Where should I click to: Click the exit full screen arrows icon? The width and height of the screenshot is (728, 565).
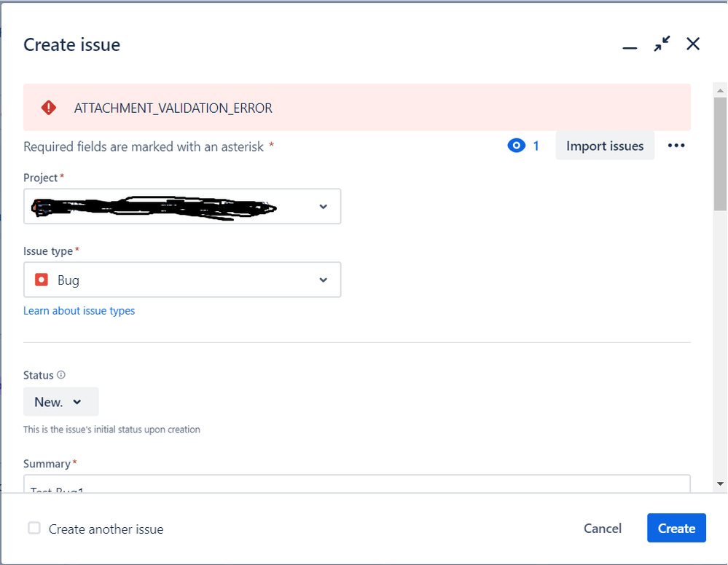pyautogui.click(x=661, y=44)
